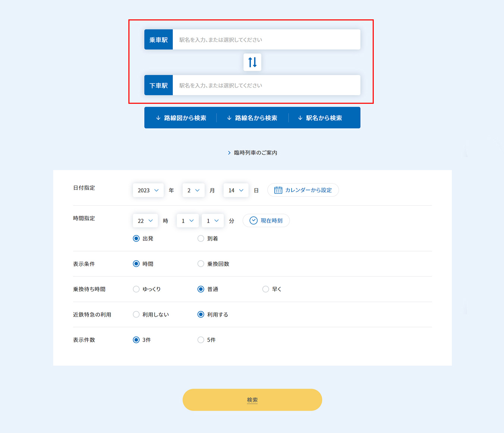The width and height of the screenshot is (504, 433).
Task: Open the hour dropdown showing 22
Action: 145,221
